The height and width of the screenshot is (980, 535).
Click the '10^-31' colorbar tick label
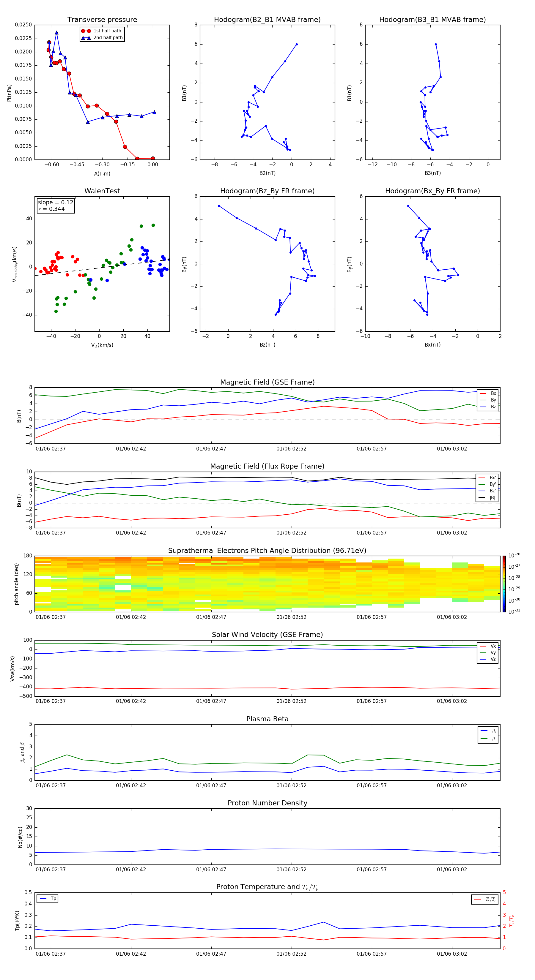tap(514, 611)
